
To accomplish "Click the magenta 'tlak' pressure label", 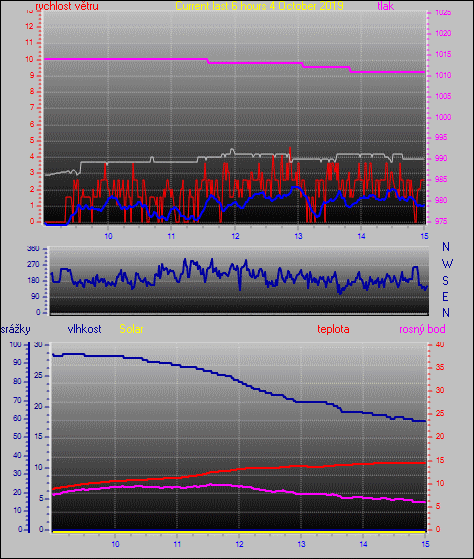I will coord(385,6).
